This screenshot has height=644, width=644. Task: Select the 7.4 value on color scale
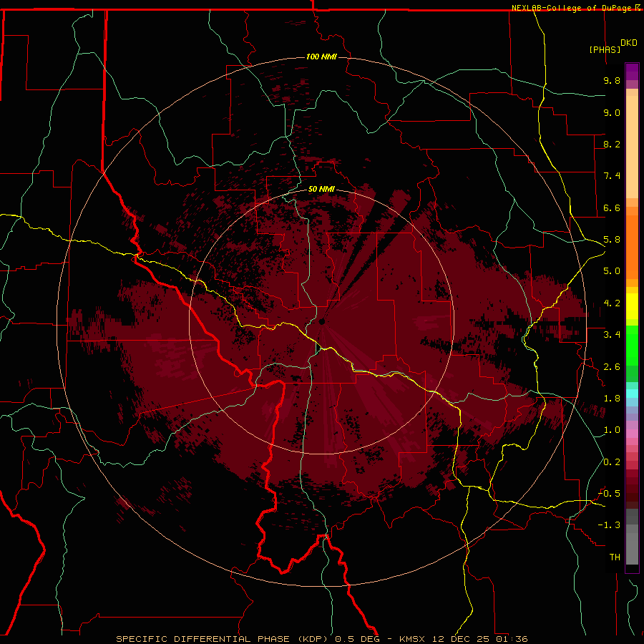(x=612, y=176)
